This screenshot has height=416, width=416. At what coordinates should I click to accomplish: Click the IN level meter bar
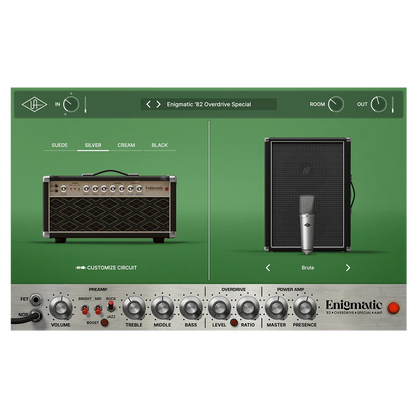pyautogui.click(x=85, y=105)
